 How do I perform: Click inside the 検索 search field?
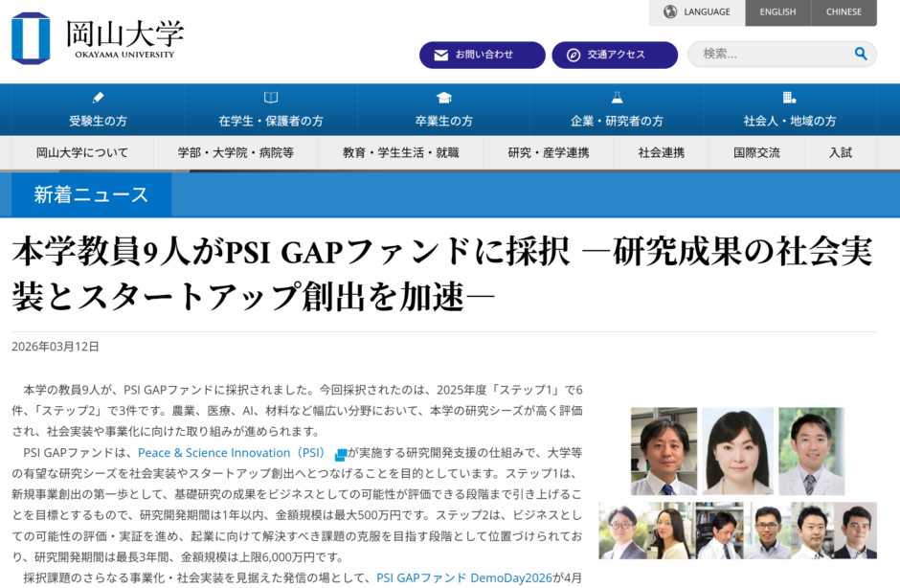pyautogui.click(x=771, y=54)
